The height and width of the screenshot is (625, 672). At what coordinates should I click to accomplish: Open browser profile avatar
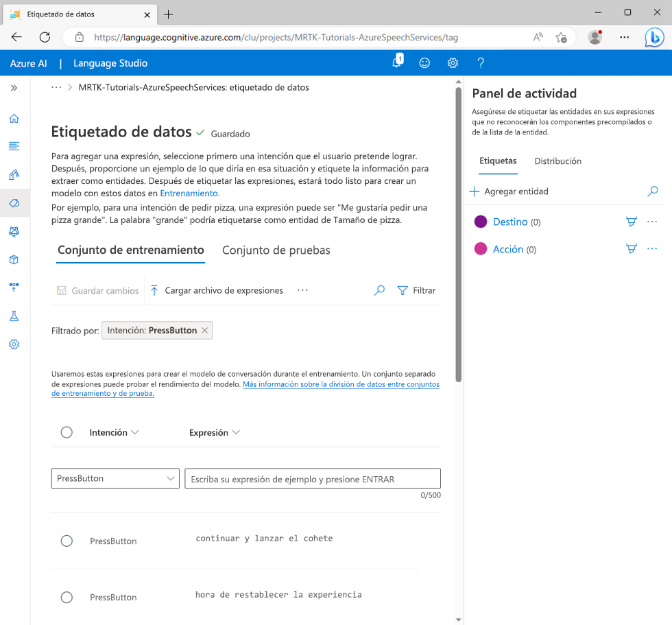tap(595, 37)
